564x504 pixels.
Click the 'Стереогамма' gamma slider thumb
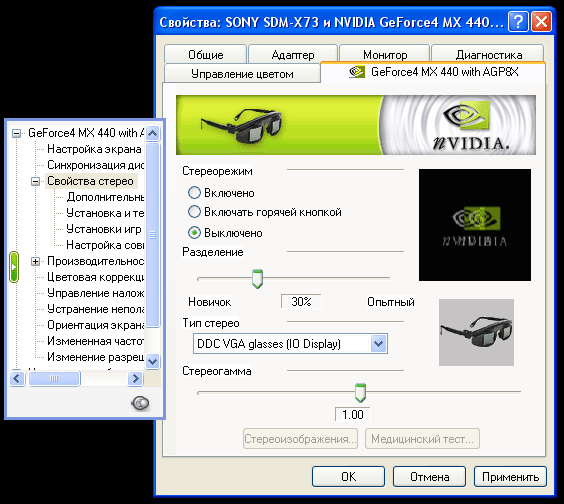(x=360, y=393)
